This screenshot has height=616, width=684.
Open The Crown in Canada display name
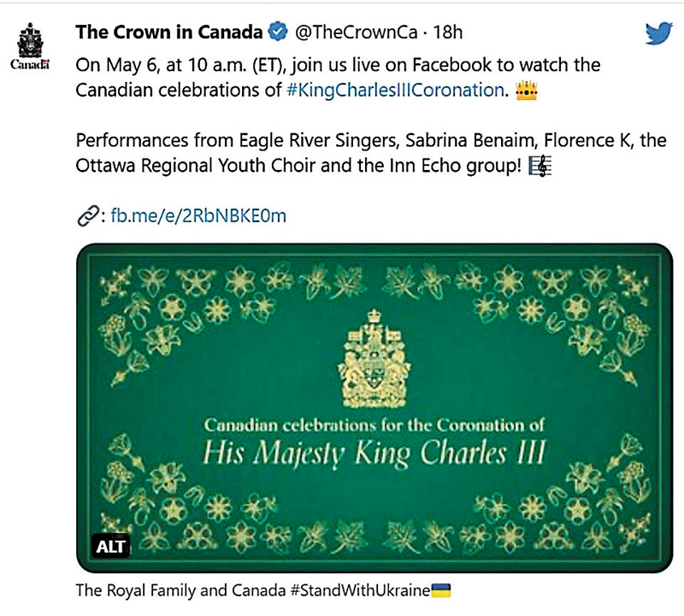[x=170, y=33]
